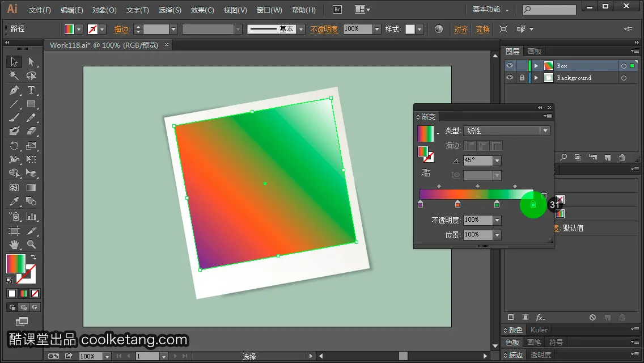
Task: Toggle visibility of Box layer
Action: pyautogui.click(x=510, y=66)
